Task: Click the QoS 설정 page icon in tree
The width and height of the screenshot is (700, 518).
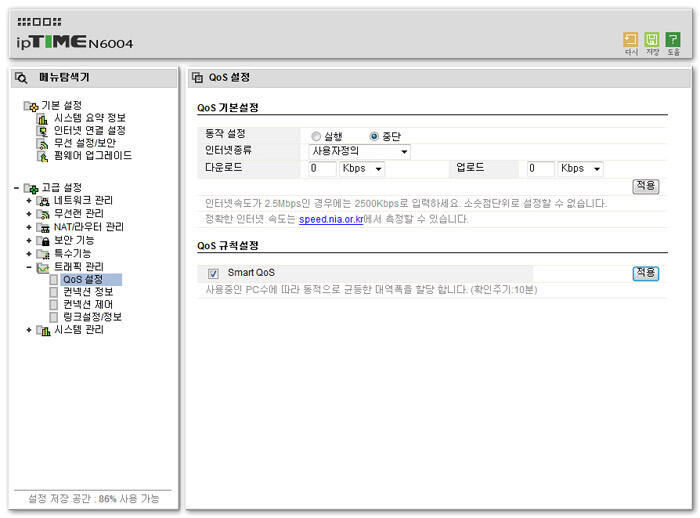Action: 54,280
